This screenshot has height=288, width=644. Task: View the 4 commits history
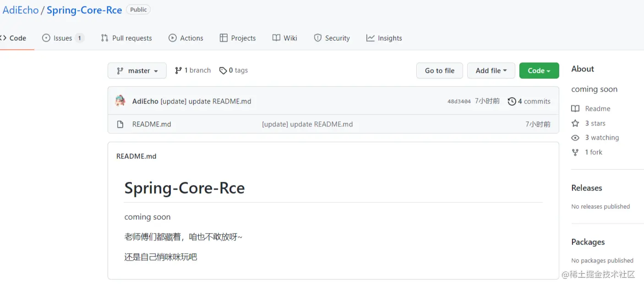[x=529, y=101]
